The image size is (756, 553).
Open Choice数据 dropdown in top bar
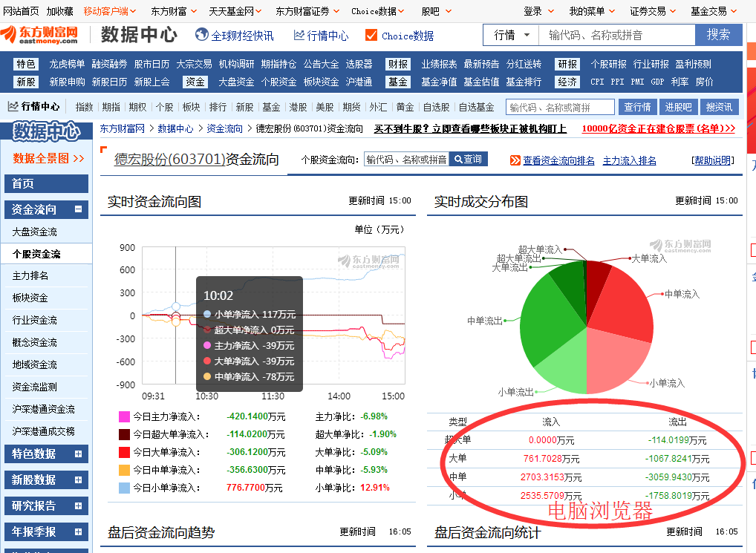tap(377, 11)
